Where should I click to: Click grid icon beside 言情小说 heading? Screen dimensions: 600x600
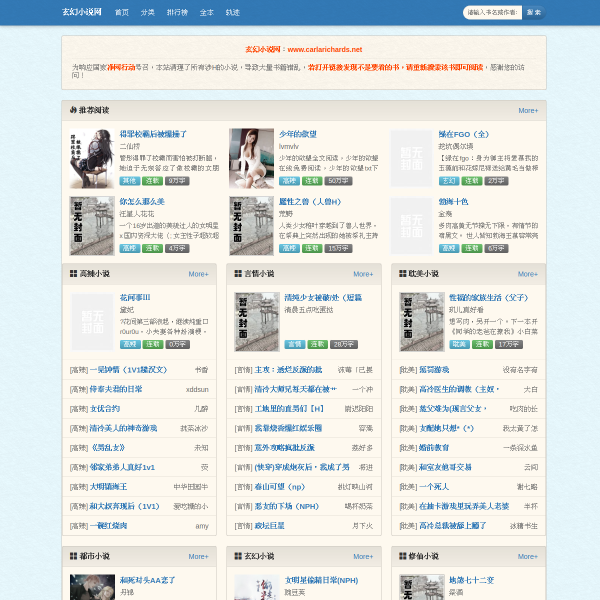238,274
